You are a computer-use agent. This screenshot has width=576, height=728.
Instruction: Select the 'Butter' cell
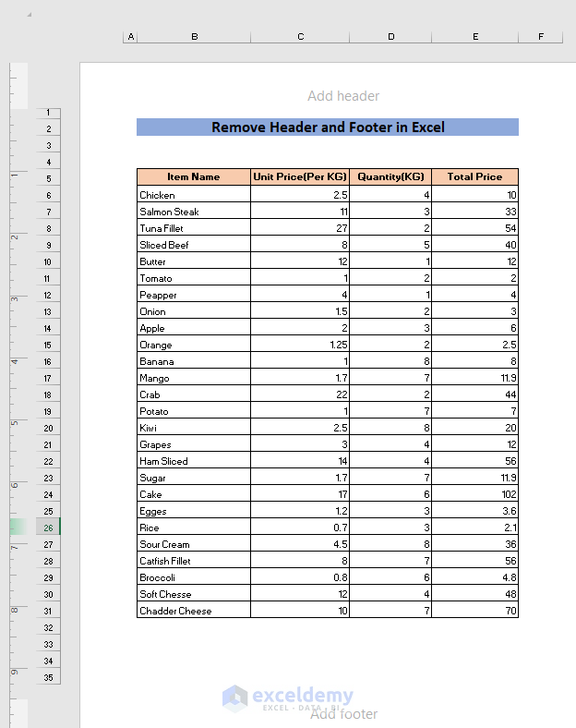(x=194, y=261)
